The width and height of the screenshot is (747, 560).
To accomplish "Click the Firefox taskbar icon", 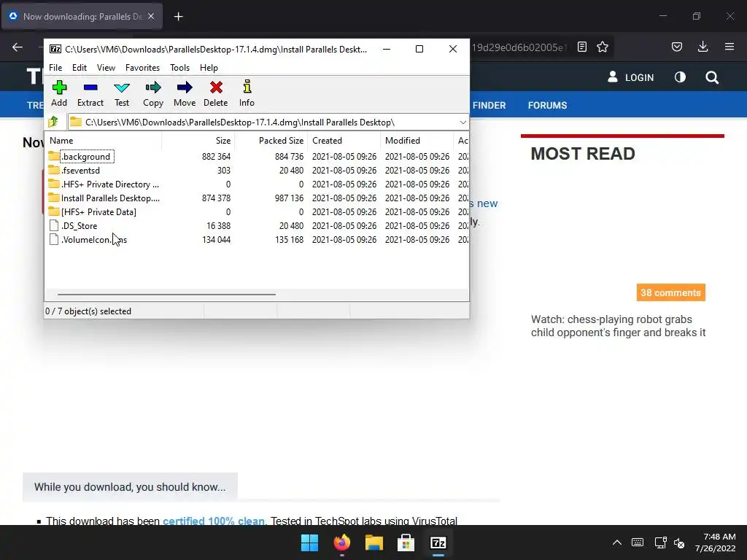I will click(x=341, y=542).
